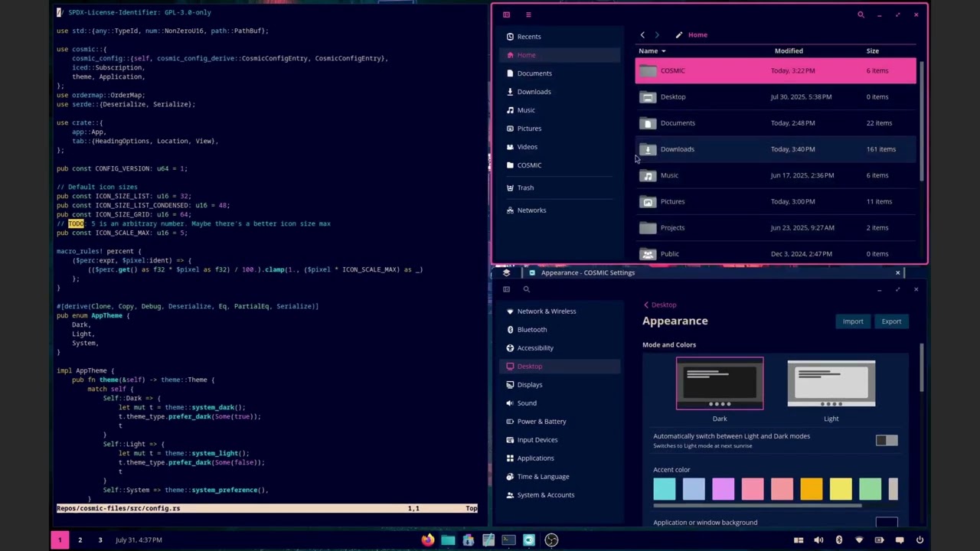Screen dimensions: 980x551
Task: Select the Light mode theme
Action: click(831, 383)
